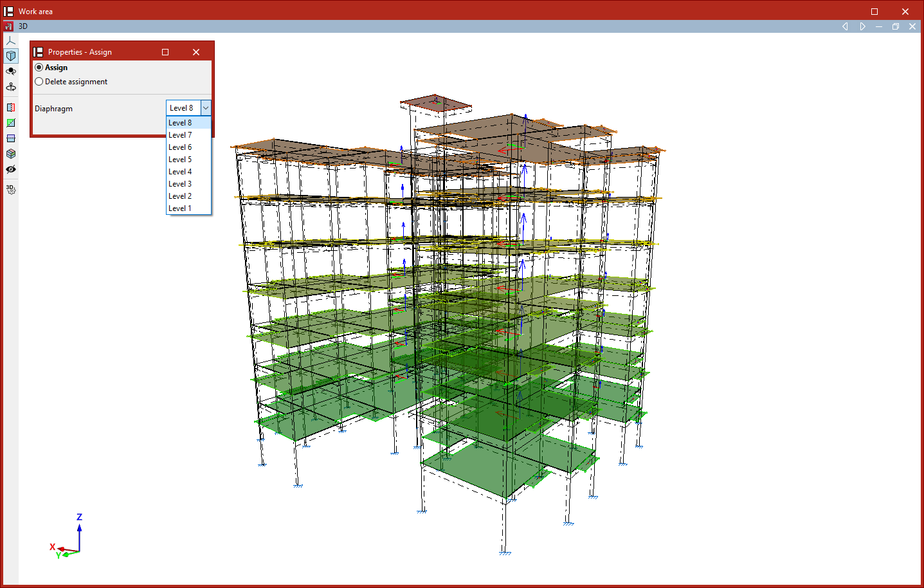Toggle the hidden elements eye icon

tap(11, 169)
